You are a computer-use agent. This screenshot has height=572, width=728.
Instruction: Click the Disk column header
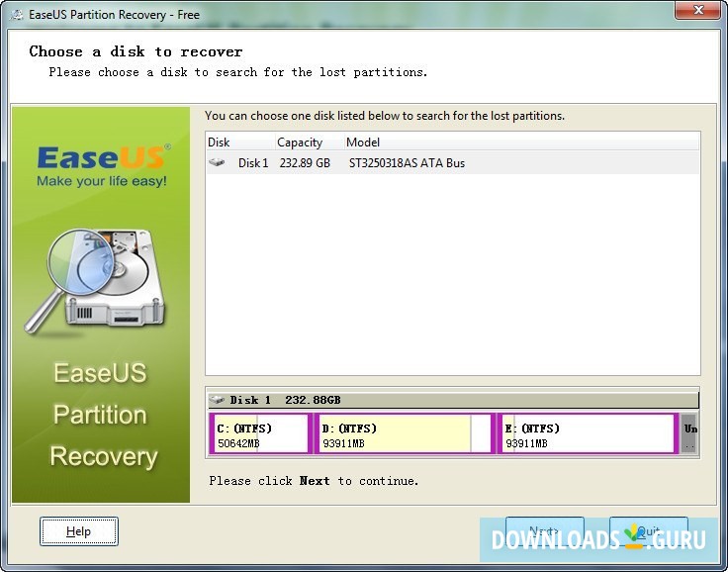click(x=240, y=143)
